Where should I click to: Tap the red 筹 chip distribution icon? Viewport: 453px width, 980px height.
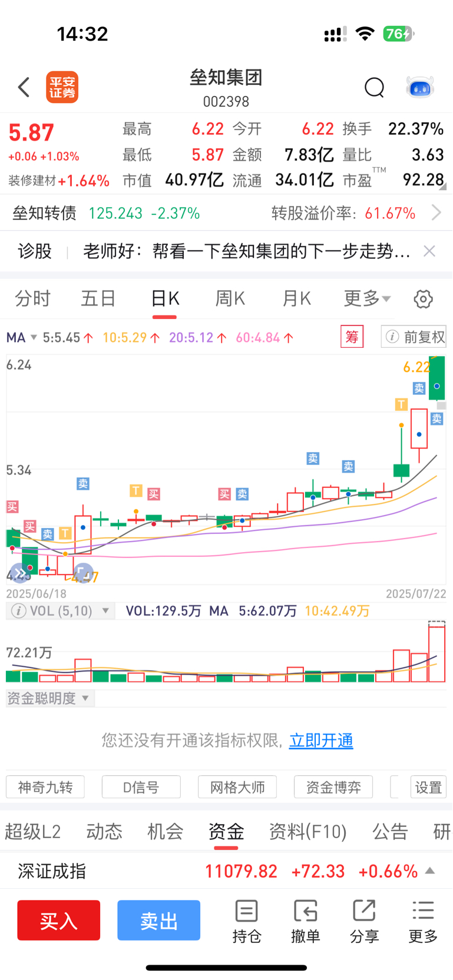pos(352,337)
